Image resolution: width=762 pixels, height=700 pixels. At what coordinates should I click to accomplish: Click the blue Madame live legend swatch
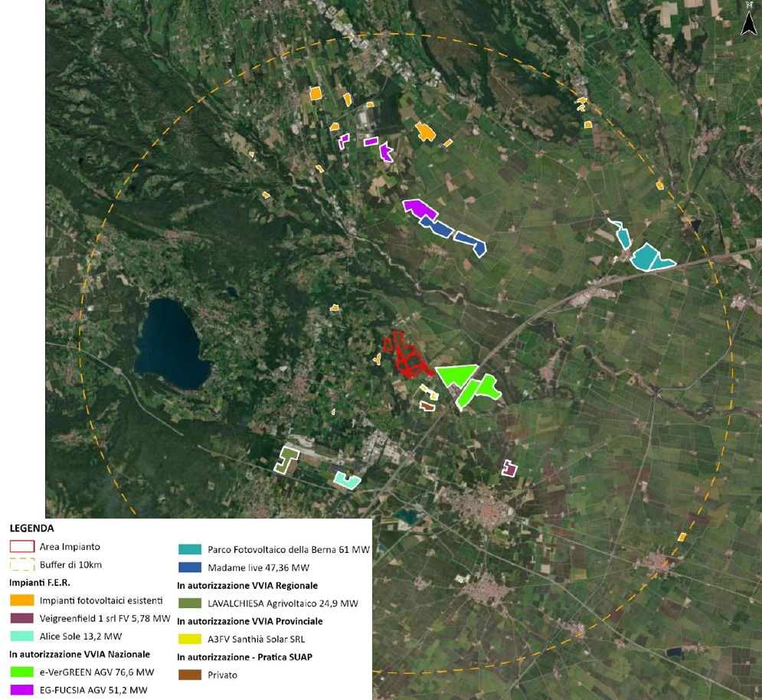tap(190, 568)
